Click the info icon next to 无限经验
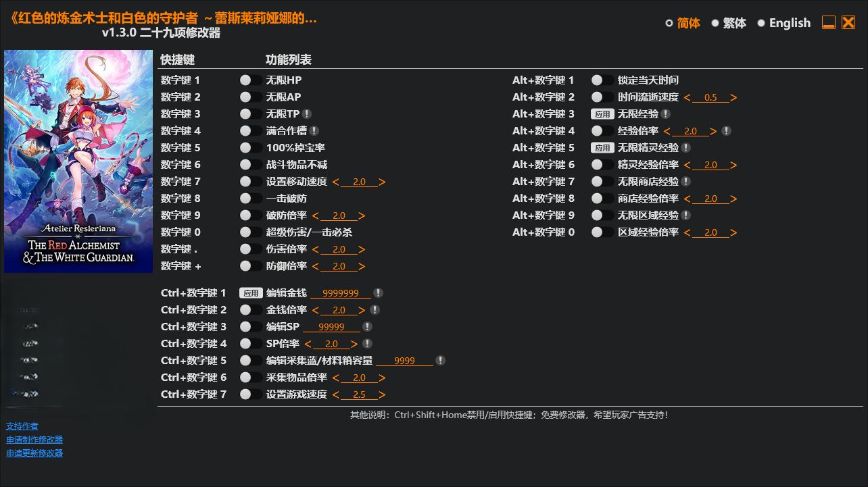Image resolution: width=868 pixels, height=487 pixels. click(x=666, y=114)
